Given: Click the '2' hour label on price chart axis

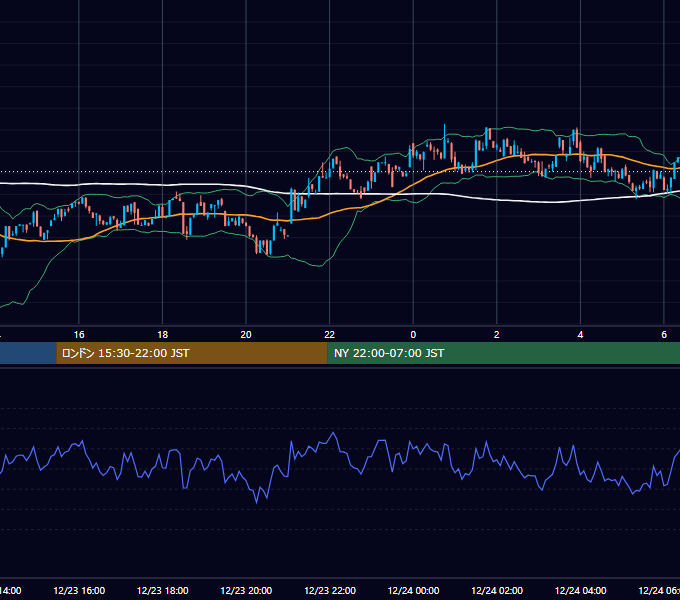Looking at the screenshot, I should 497,335.
